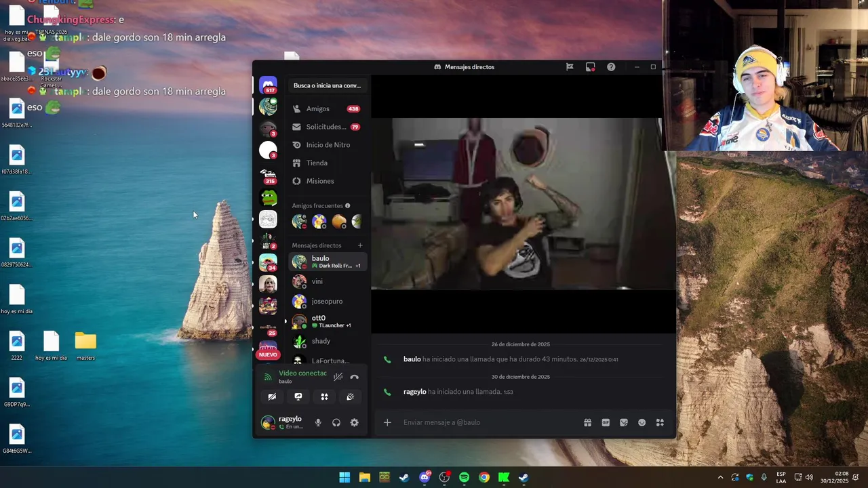
Task: Open Misiones quests
Action: click(x=326, y=181)
